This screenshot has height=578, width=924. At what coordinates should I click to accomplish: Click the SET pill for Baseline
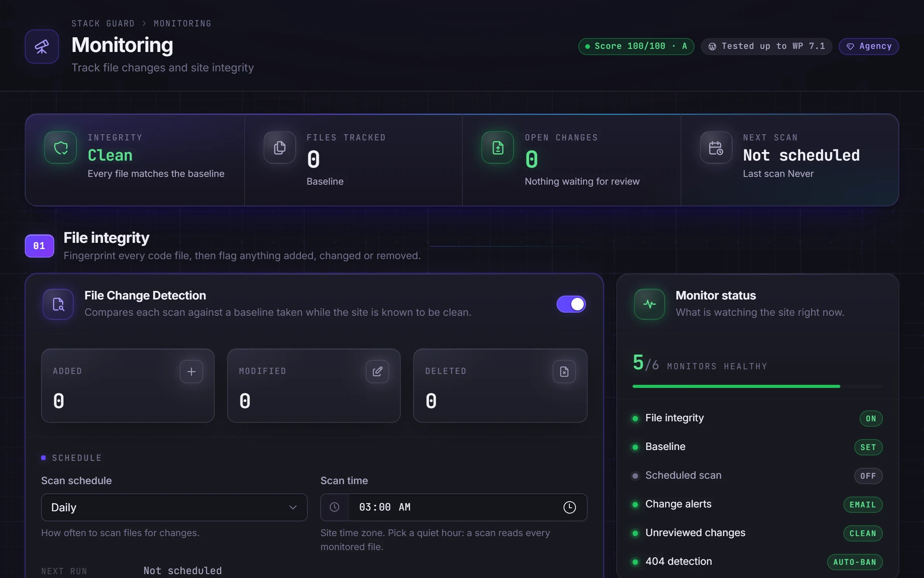pos(869,447)
